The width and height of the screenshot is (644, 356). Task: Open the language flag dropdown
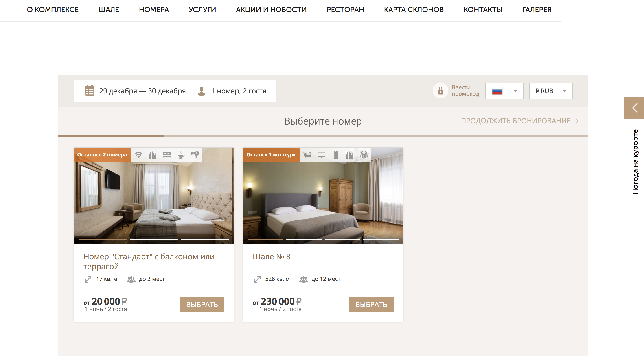click(x=504, y=91)
